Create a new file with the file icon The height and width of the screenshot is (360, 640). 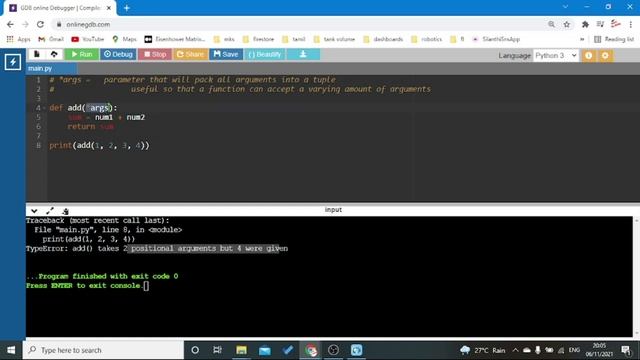[37, 54]
